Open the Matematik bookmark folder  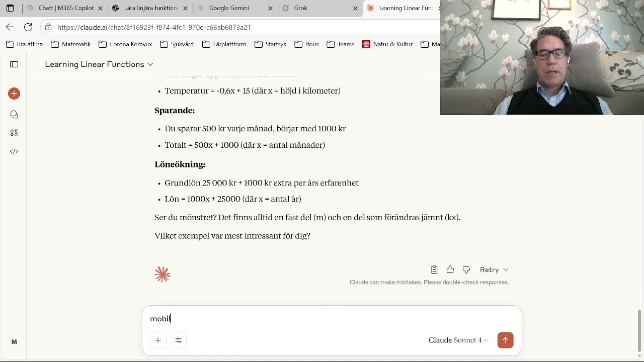click(71, 44)
